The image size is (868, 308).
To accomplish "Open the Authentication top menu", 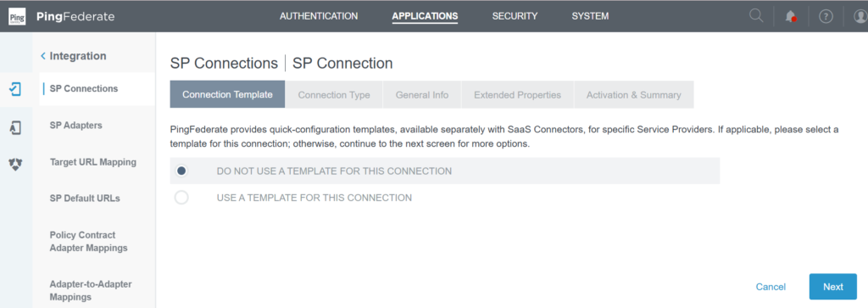I will coord(319,16).
